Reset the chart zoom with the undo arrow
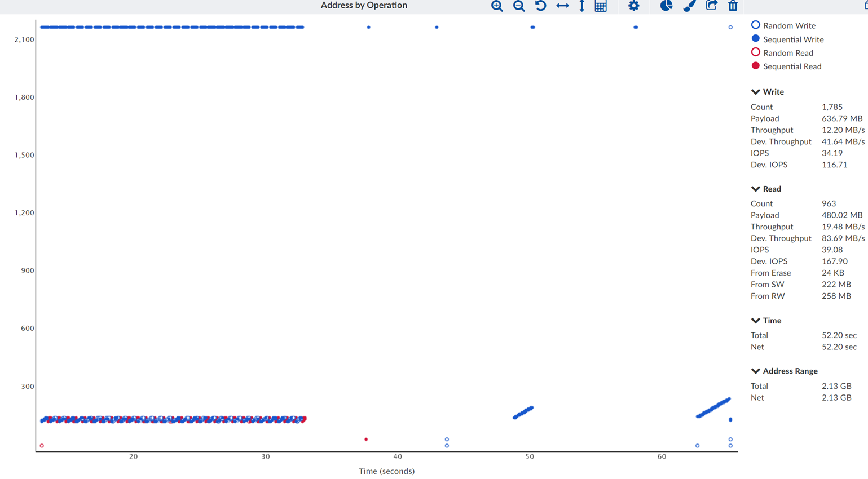The height and width of the screenshot is (479, 868). [x=540, y=6]
